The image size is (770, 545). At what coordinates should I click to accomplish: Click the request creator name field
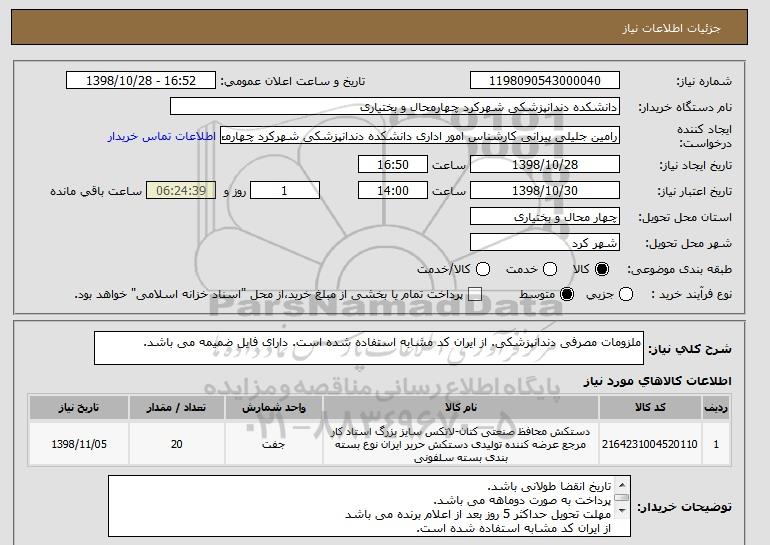click(x=420, y=136)
